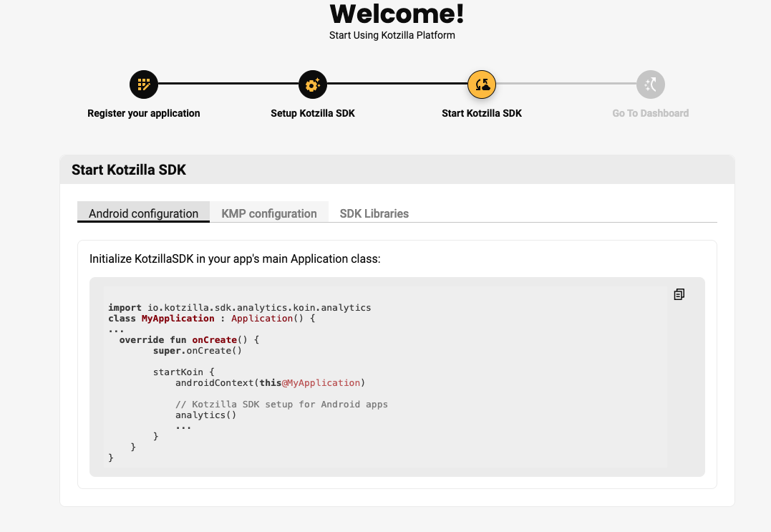Select the Go To Dashboard step label
This screenshot has height=532, width=771.
(651, 113)
